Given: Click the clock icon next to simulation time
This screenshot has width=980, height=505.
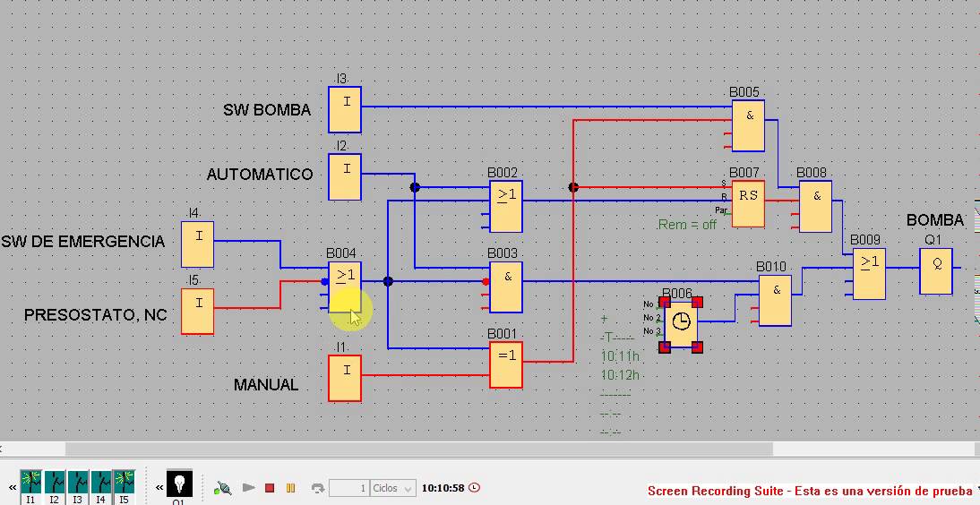Looking at the screenshot, I should click(475, 487).
